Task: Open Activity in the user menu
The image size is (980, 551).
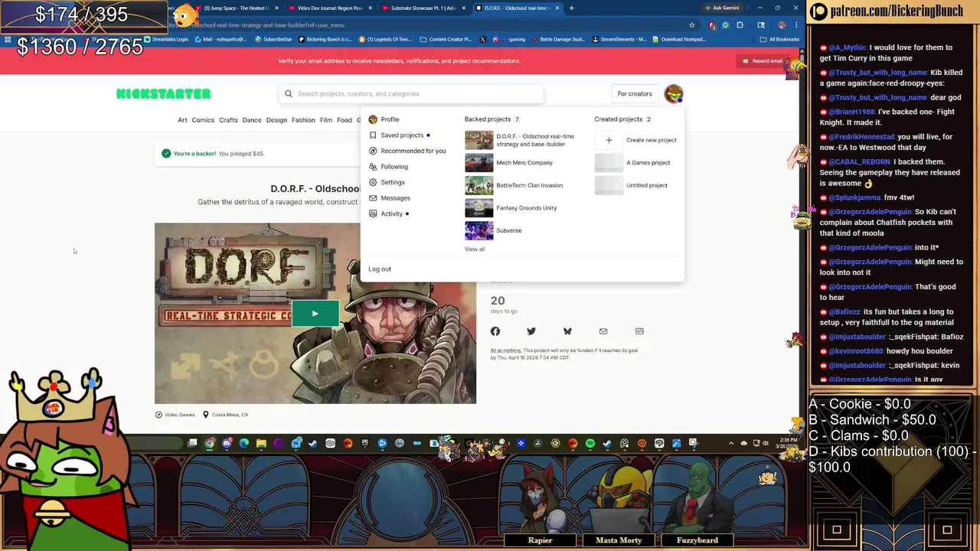Action: pos(391,214)
